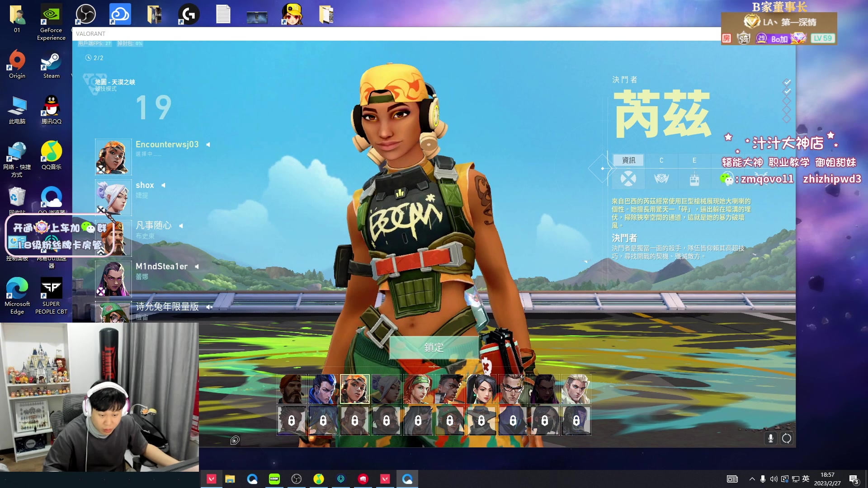Open KOOK app from the taskbar
This screenshot has height=488, width=868.
[x=274, y=479]
